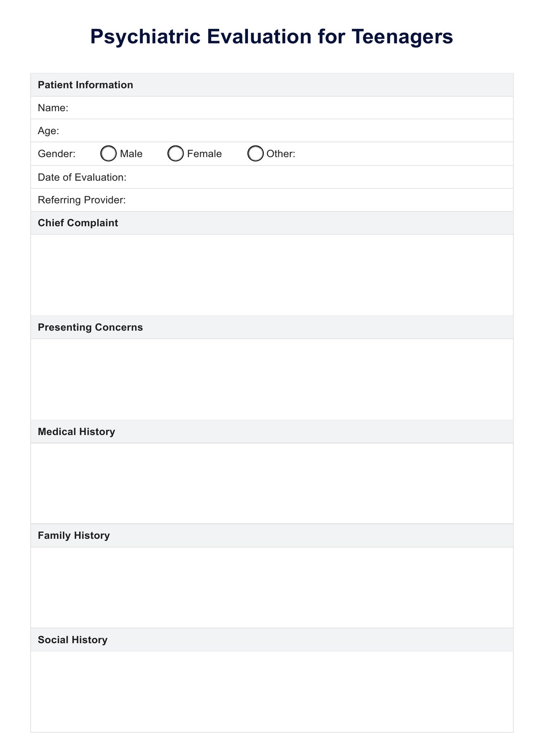The width and height of the screenshot is (545, 756).
Task: Click inside the Medical History text area
Action: click(272, 483)
